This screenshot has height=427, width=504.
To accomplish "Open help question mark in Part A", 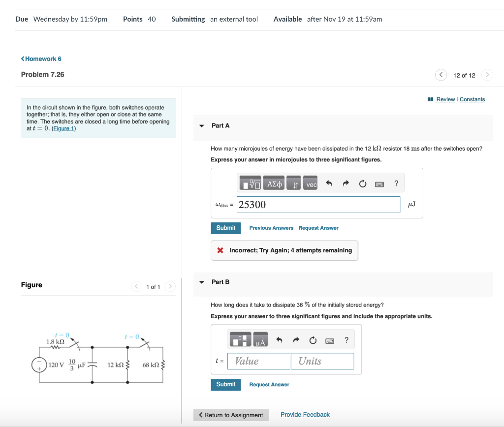I will (x=396, y=183).
